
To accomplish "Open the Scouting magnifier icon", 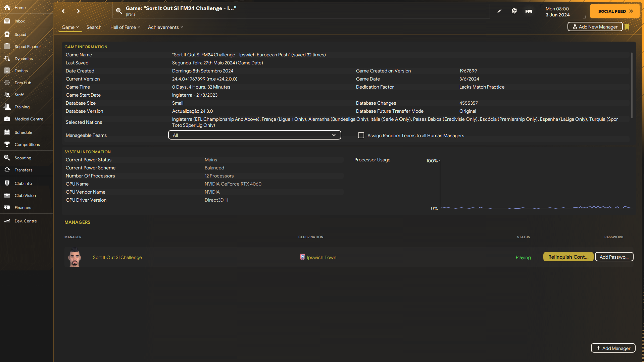I will [x=7, y=158].
